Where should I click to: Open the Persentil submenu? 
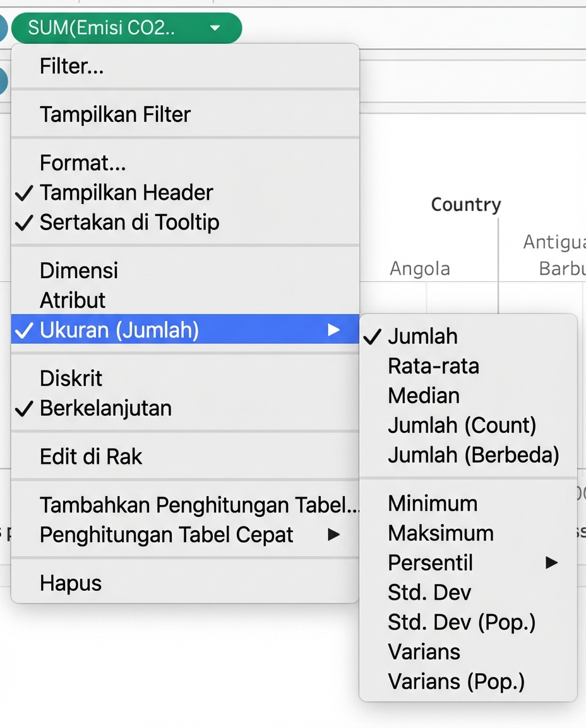pyautogui.click(x=430, y=562)
